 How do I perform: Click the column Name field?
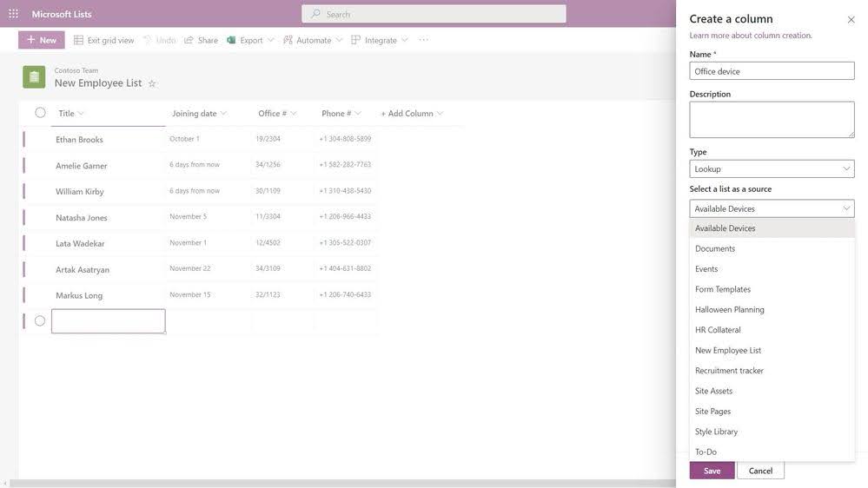(772, 71)
